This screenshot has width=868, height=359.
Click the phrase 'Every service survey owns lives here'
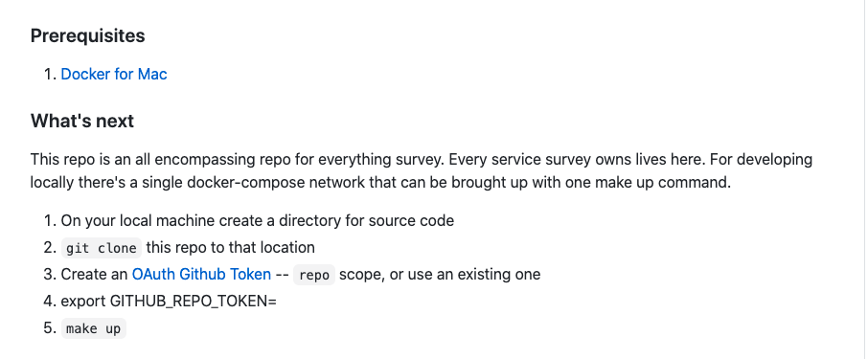(x=578, y=160)
